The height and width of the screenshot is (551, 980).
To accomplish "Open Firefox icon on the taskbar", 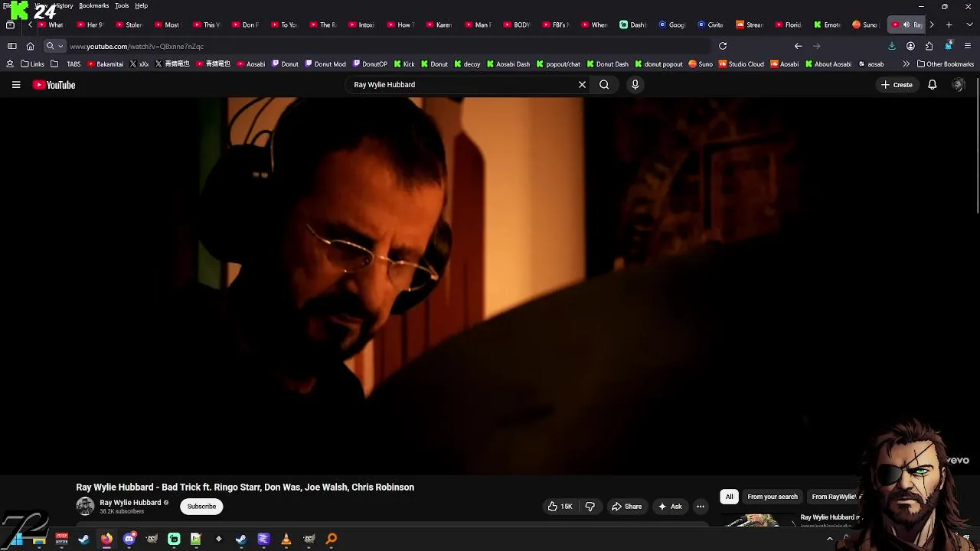I will point(106,539).
